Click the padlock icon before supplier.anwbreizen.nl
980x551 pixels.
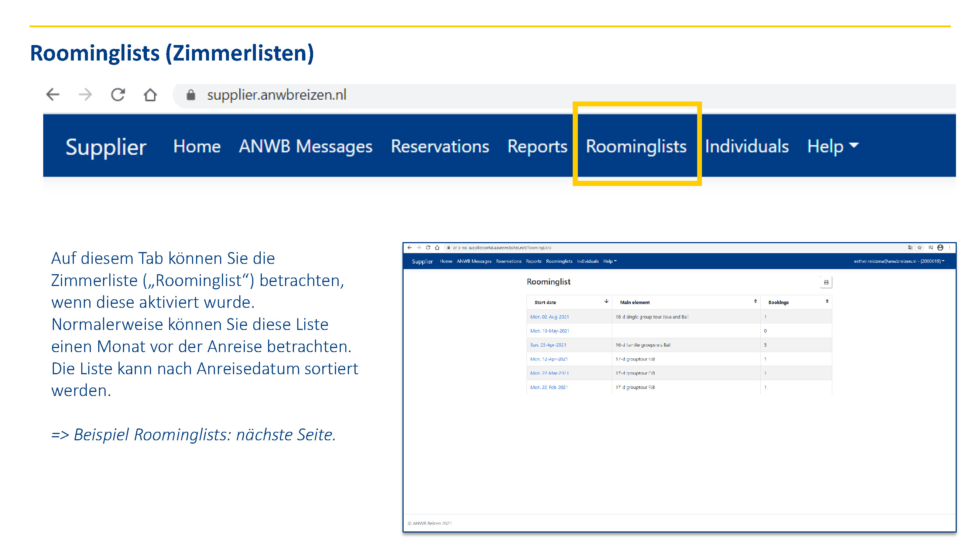tap(191, 95)
